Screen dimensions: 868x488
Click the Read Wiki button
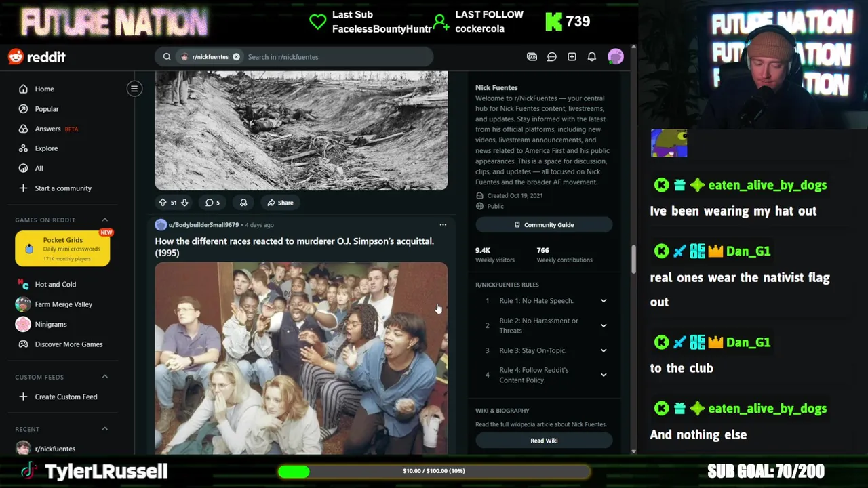(x=544, y=441)
